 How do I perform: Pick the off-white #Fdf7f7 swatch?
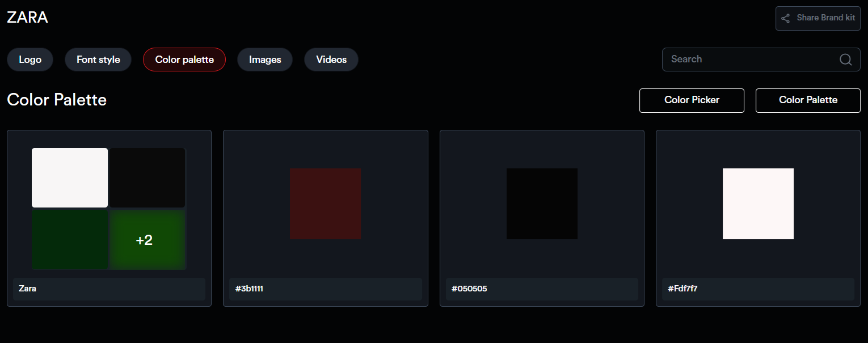(x=758, y=204)
